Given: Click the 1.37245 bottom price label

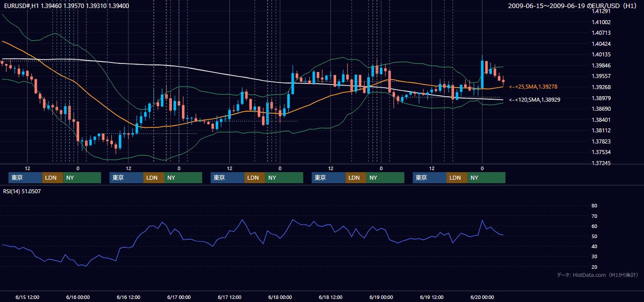Looking at the screenshot, I should click(602, 163).
